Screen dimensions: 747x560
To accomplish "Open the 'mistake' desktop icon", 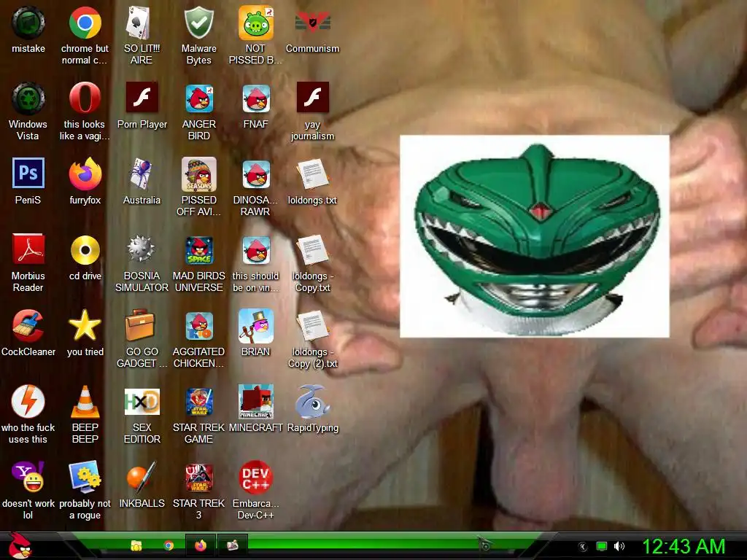I will point(28,23).
